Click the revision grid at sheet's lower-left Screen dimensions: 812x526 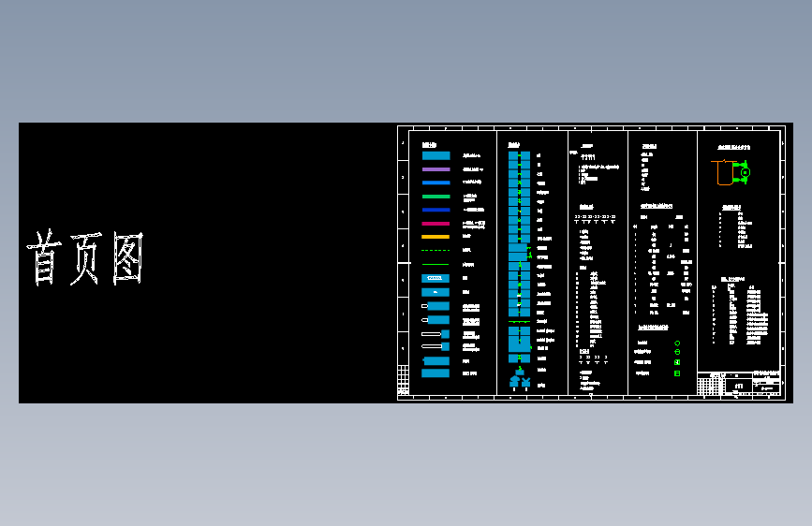[x=403, y=381]
